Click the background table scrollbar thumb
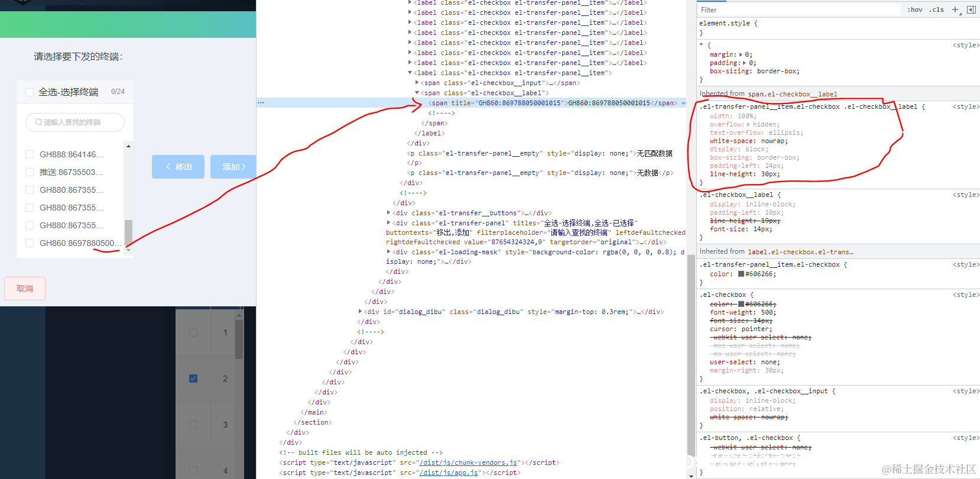This screenshot has height=479, width=980. click(x=239, y=339)
